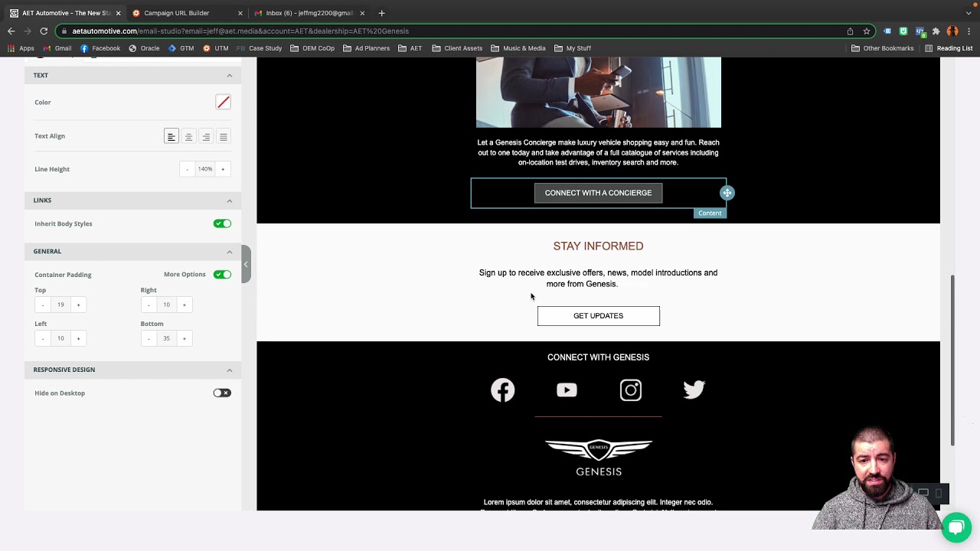Toggle Inherit Body Styles switch

click(x=222, y=223)
